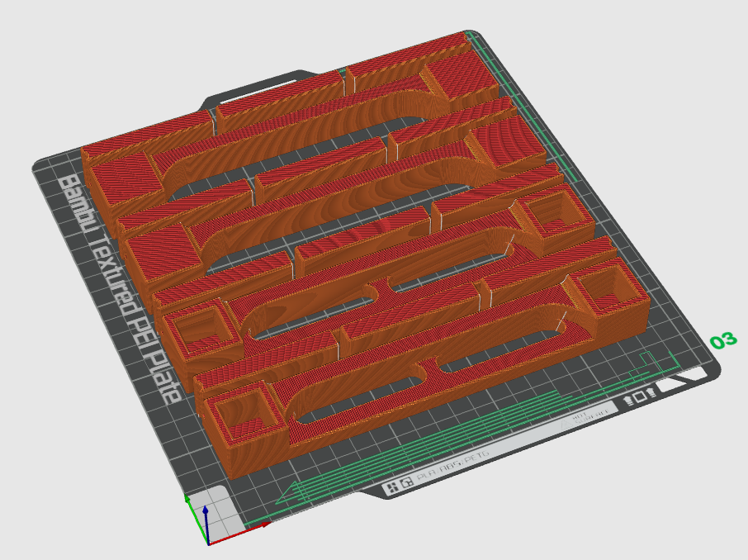748x560 pixels.
Task: Click the green plate number 03
Action: click(x=723, y=340)
